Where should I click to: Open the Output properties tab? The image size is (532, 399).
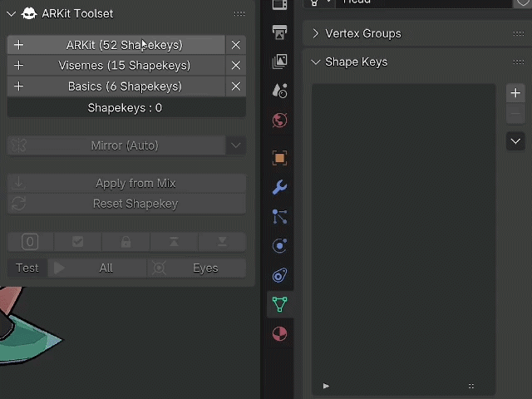pyautogui.click(x=279, y=32)
